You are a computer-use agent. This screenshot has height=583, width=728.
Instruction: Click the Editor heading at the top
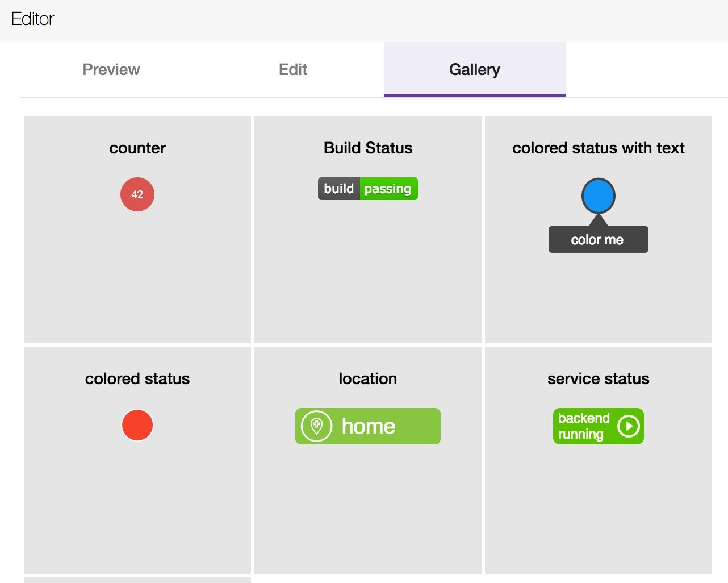(32, 18)
